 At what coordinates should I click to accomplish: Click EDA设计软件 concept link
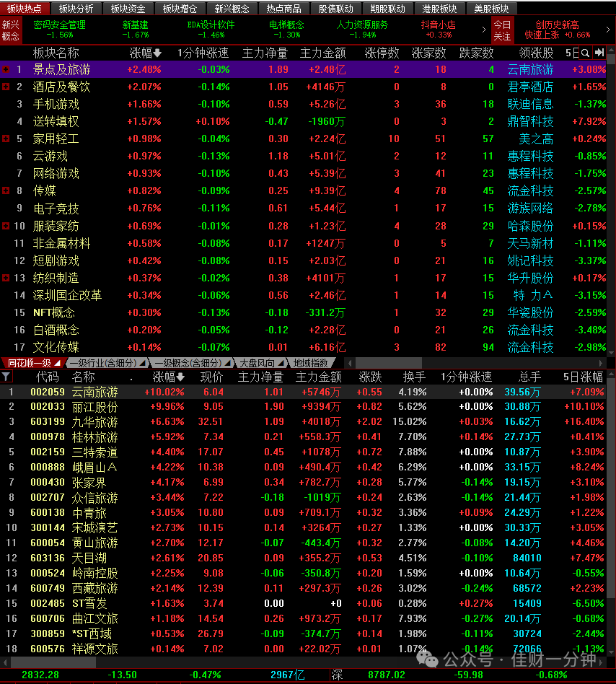[211, 25]
